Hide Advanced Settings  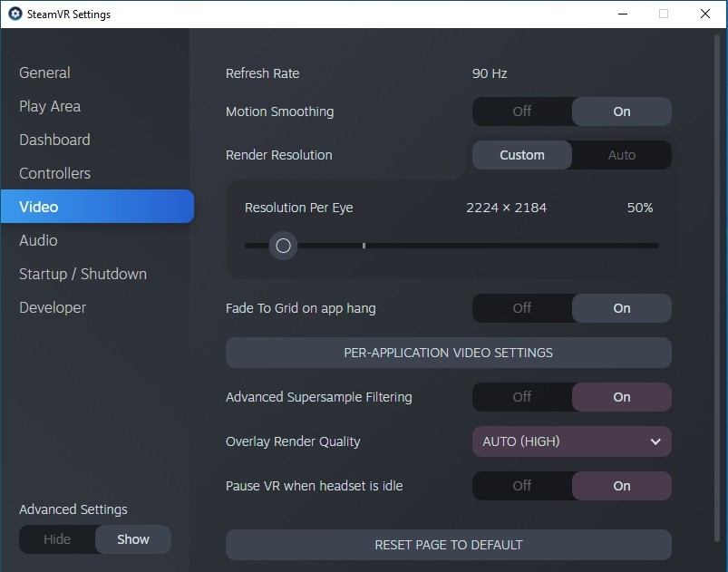58,539
